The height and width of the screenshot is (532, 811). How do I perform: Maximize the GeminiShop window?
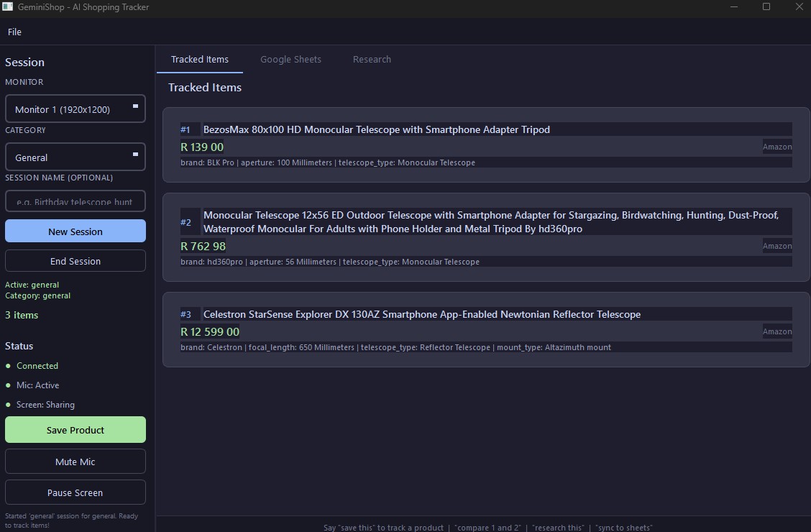tap(766, 6)
